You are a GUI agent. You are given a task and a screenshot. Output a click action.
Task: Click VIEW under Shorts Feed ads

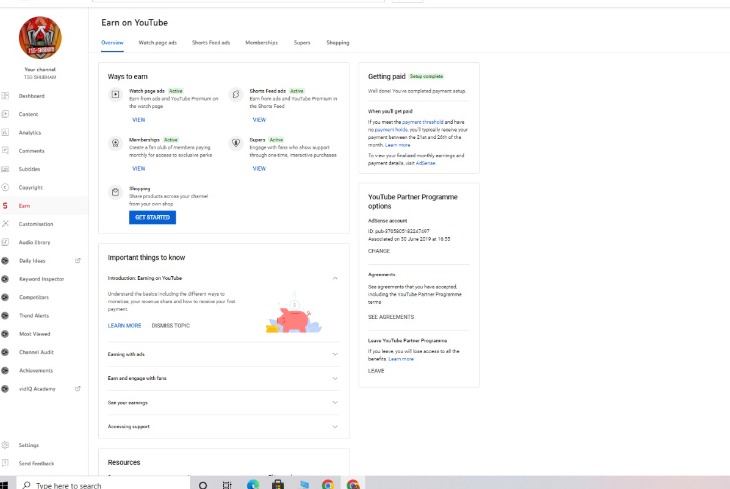(x=259, y=120)
